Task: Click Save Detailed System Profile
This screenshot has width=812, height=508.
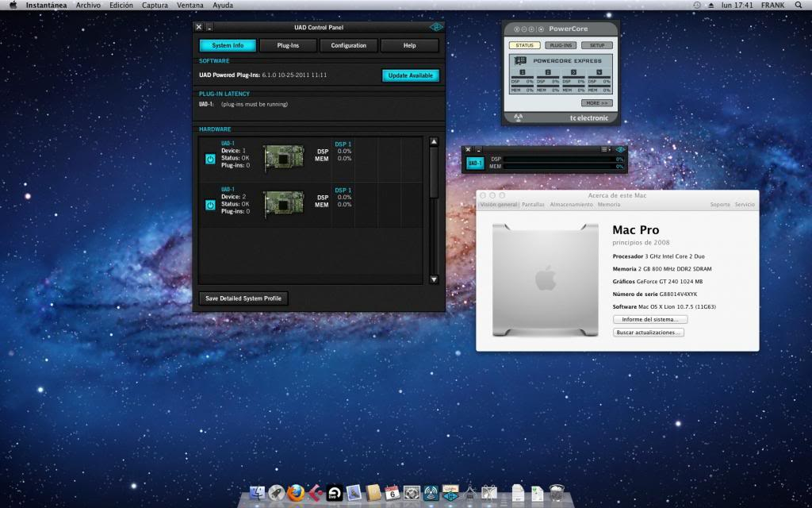Action: 243,298
